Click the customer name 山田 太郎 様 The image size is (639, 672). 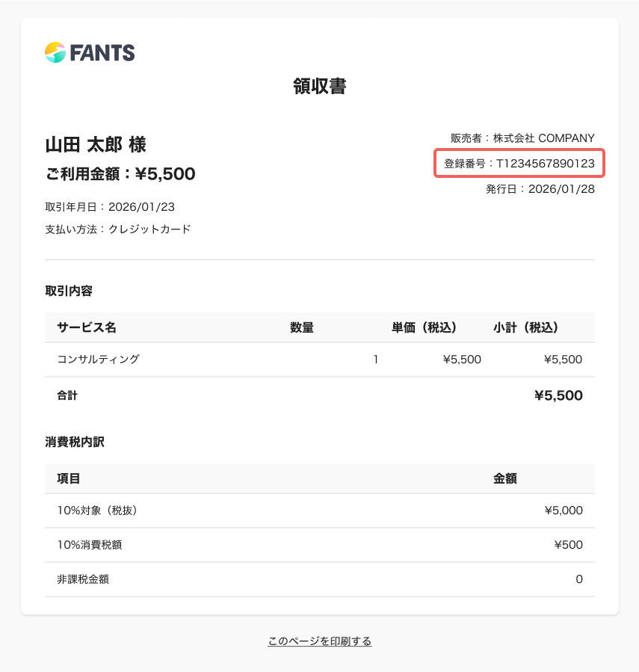(x=96, y=144)
